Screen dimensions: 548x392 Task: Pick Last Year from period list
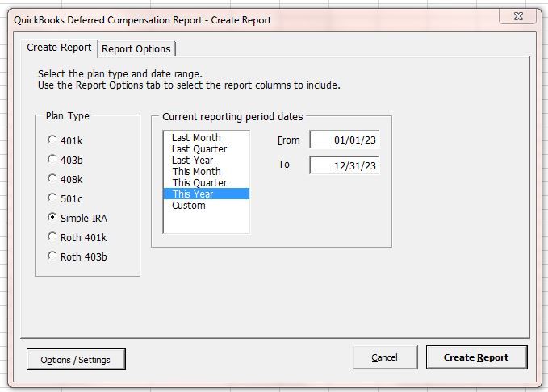click(192, 161)
